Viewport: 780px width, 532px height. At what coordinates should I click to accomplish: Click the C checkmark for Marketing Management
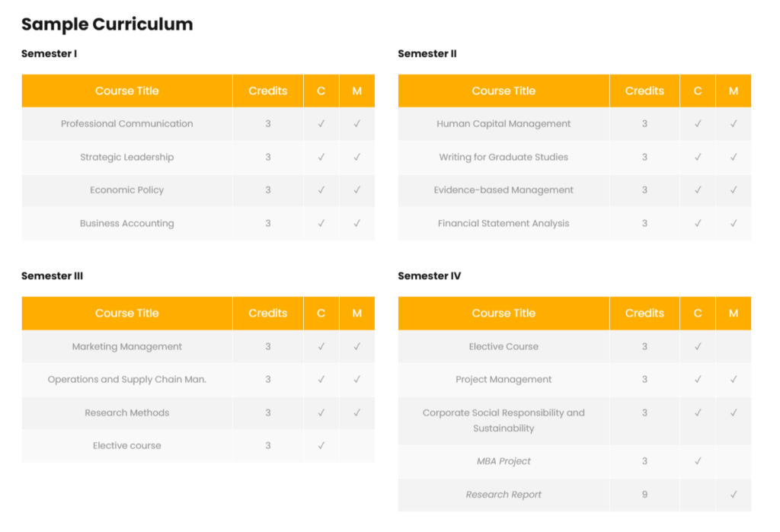click(x=321, y=347)
